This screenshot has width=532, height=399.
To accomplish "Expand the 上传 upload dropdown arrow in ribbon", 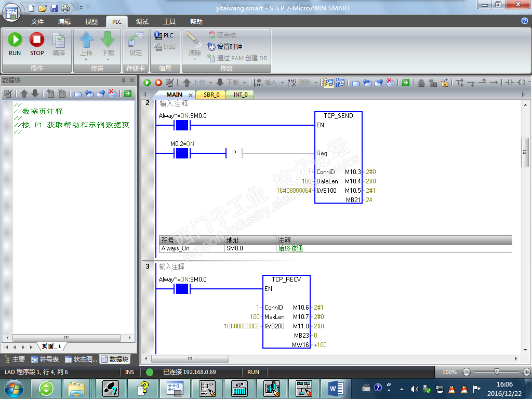I will 86,60.
